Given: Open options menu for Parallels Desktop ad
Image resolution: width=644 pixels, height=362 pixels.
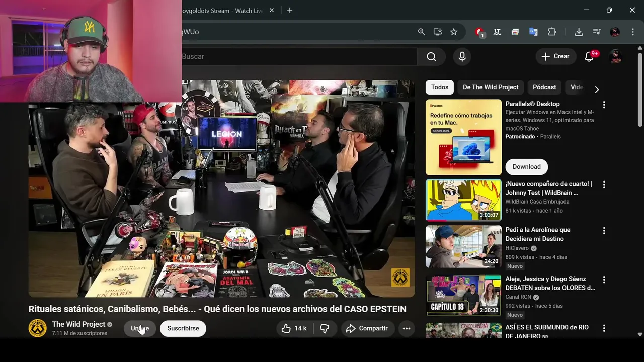Looking at the screenshot, I should pyautogui.click(x=604, y=105).
